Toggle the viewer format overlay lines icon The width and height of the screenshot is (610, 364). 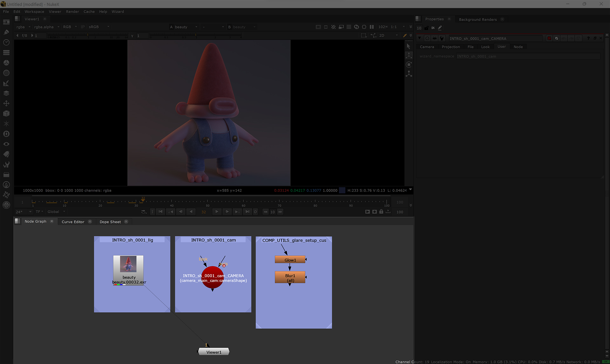pos(349,27)
